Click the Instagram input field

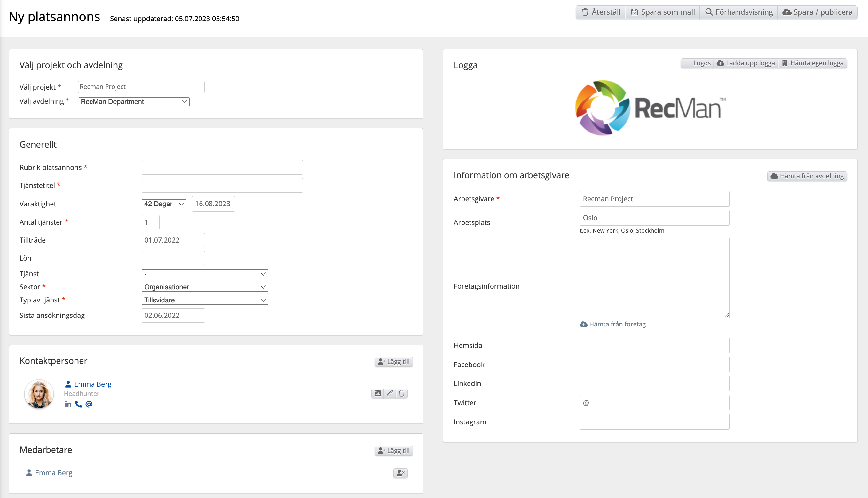click(654, 422)
